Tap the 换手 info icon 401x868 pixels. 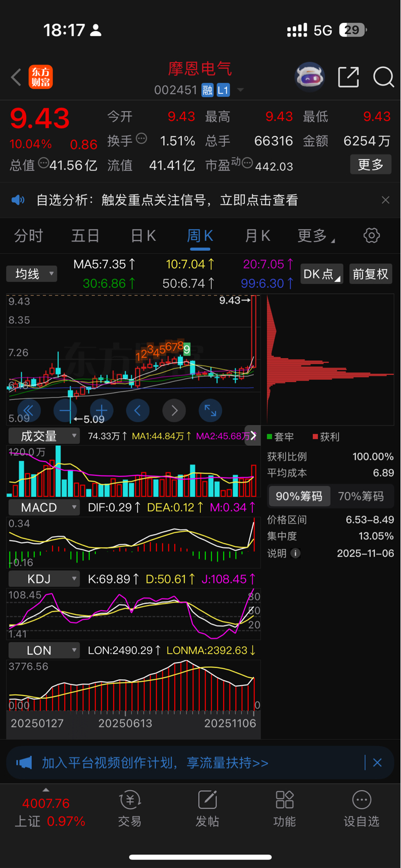pyautogui.click(x=141, y=139)
